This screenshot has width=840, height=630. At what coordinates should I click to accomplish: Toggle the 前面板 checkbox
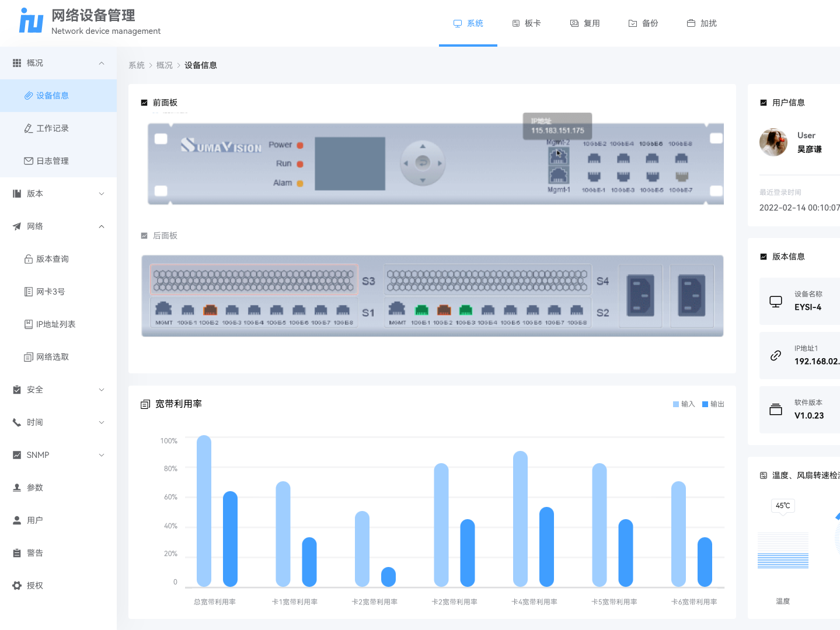(x=144, y=103)
